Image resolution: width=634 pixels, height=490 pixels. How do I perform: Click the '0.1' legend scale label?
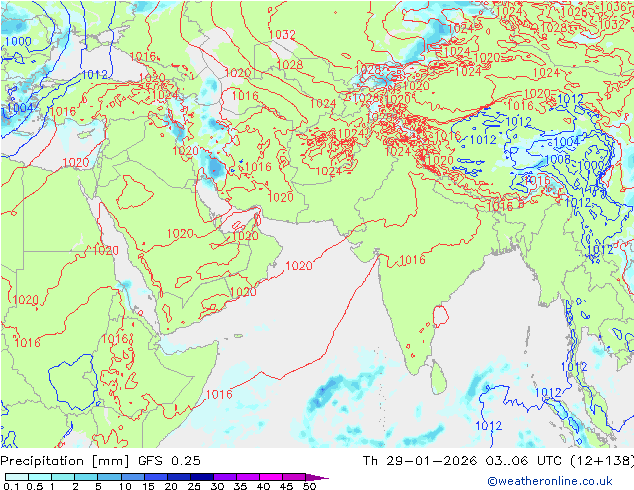click(x=11, y=486)
